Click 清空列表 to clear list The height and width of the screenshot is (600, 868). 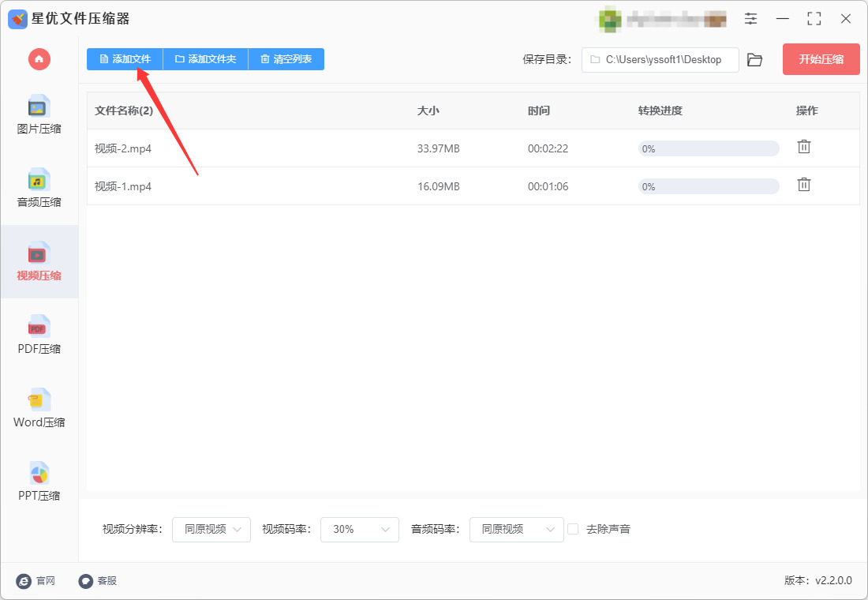[x=286, y=58]
